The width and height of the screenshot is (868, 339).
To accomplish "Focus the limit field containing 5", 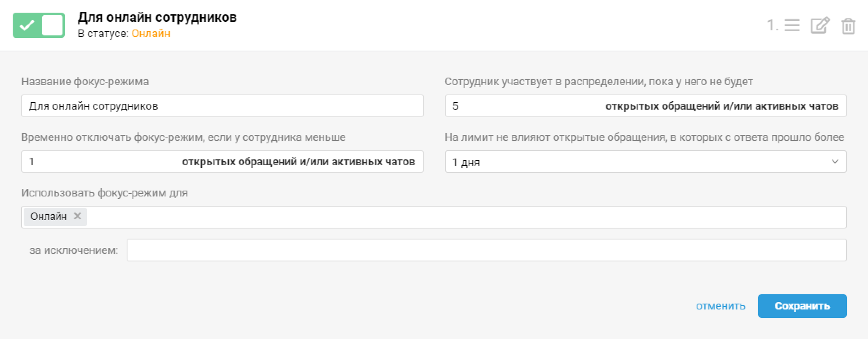I will [x=524, y=106].
